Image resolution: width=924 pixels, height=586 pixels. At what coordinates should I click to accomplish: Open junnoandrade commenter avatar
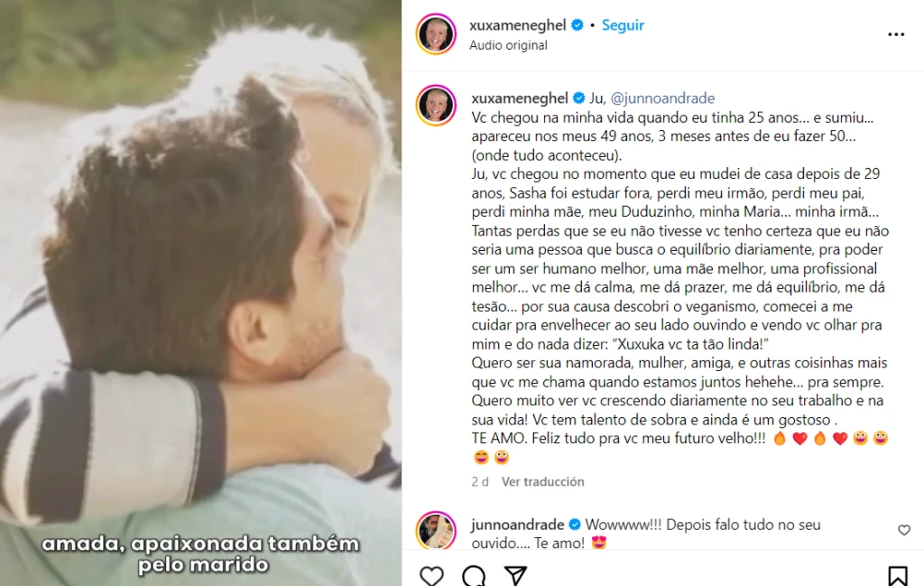click(436, 530)
